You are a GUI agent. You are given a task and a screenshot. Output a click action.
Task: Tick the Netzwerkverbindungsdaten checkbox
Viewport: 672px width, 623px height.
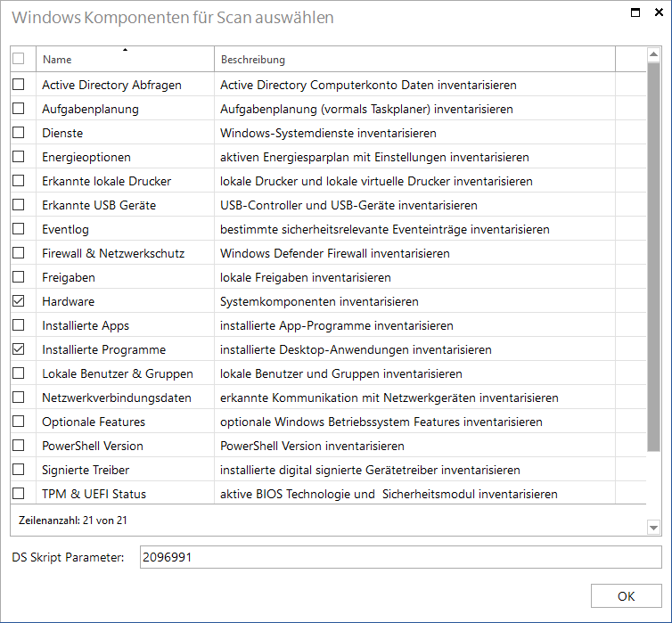19,398
